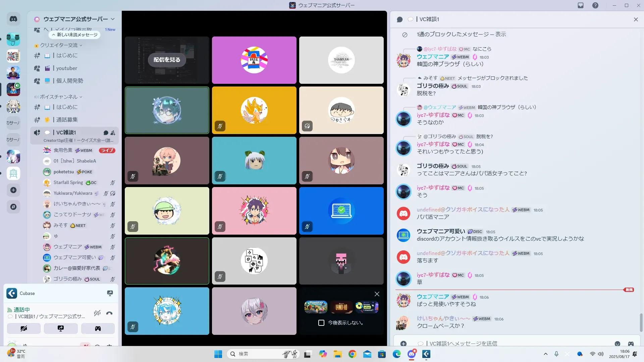Image resolution: width=644 pixels, height=362 pixels.
Task: Collapse the ボイスチャンネル category
Action: [x=59, y=97]
